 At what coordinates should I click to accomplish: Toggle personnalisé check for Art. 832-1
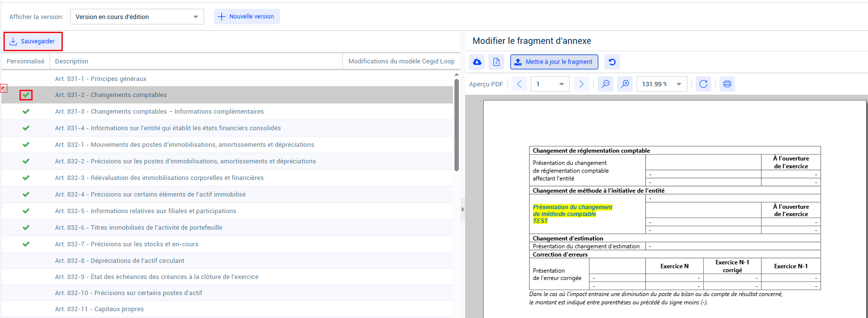(26, 145)
